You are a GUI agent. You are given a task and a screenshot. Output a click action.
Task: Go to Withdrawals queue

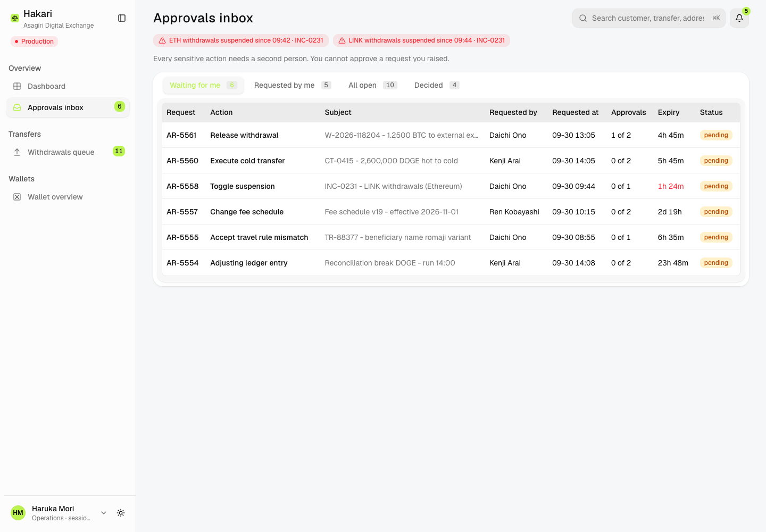68,152
